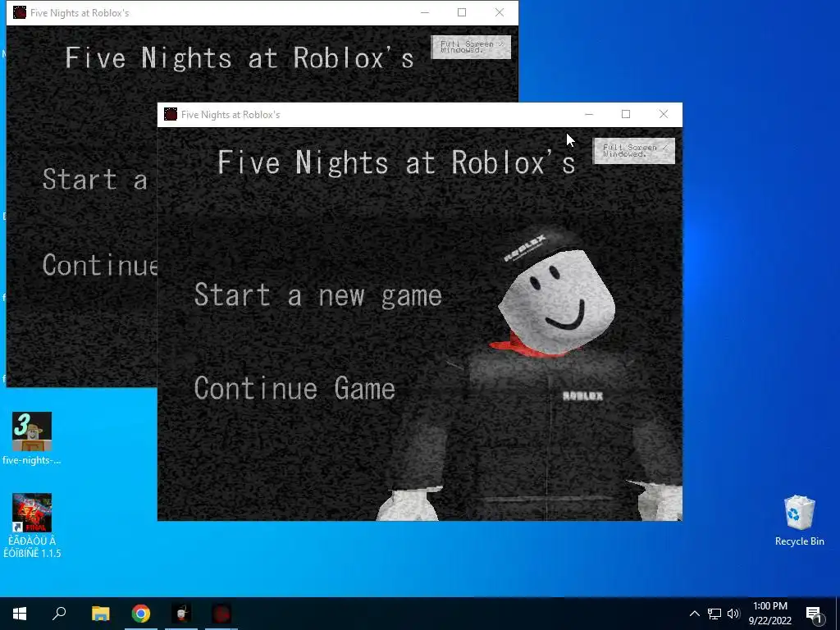Switch to the Roblox character taskbar app

click(x=181, y=614)
